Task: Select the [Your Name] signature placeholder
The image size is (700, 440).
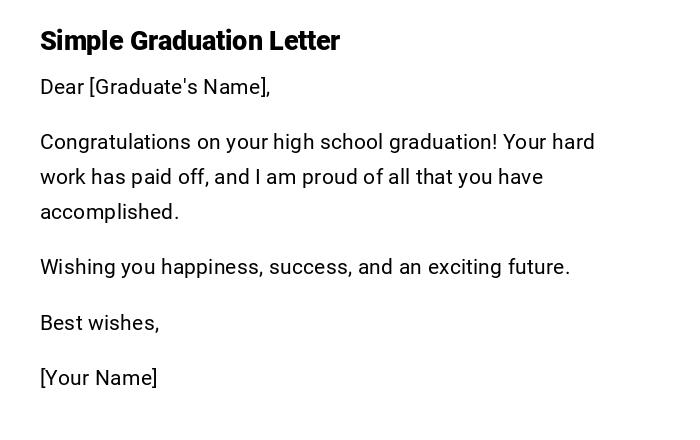Action: (99, 378)
